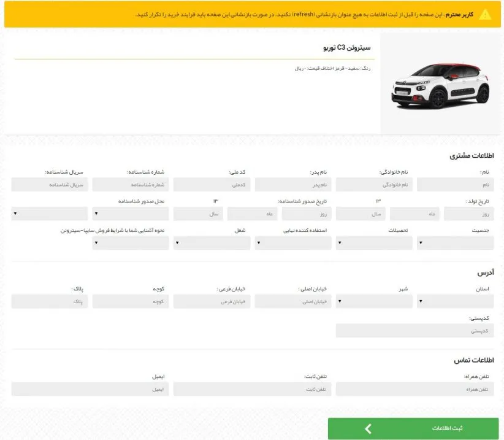This screenshot has width=504, height=440.
Task: Click the yellow warning triangle icon
Action: 485,15
